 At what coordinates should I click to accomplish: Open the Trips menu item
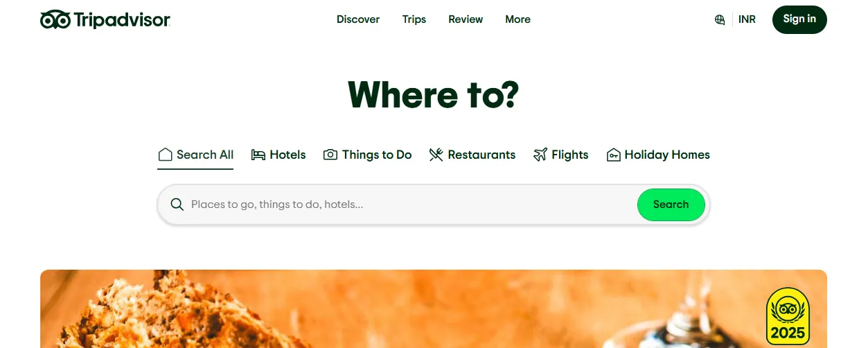[x=414, y=19]
